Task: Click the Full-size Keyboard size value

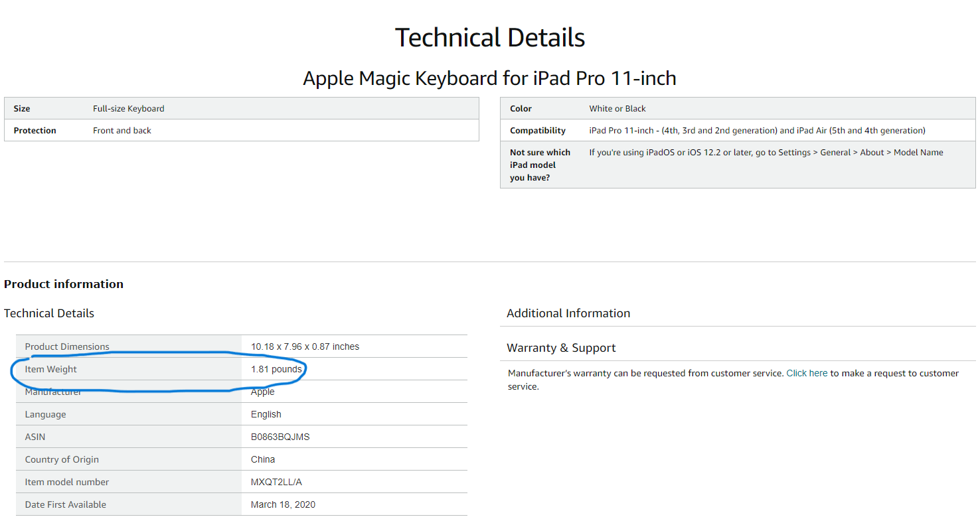Action: click(x=129, y=109)
